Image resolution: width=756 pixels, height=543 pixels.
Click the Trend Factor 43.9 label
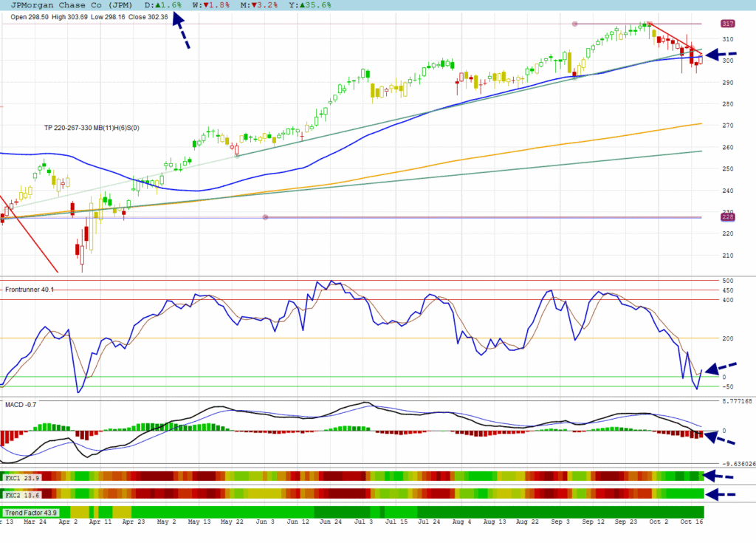pos(30,513)
